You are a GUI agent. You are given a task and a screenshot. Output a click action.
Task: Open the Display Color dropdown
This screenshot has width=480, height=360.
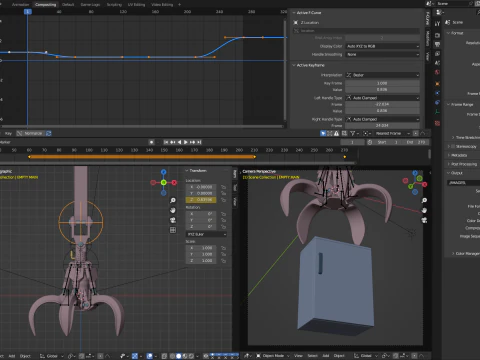click(x=382, y=46)
